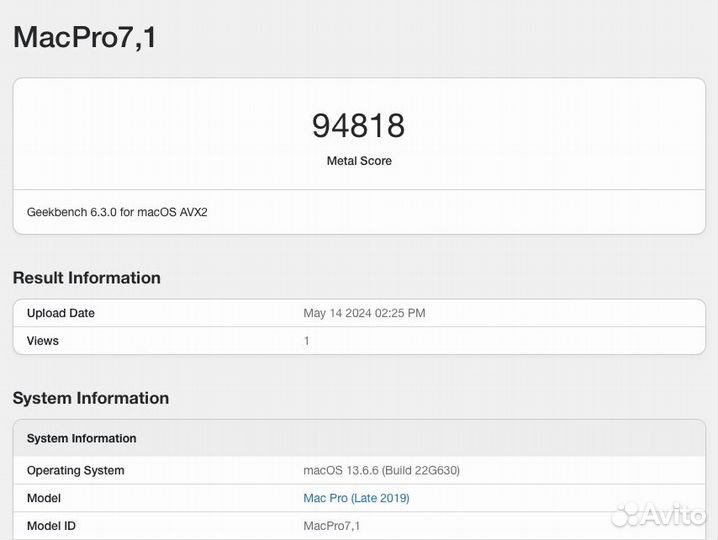The height and width of the screenshot is (540, 718).
Task: Select the Model row label
Action: pos(44,498)
